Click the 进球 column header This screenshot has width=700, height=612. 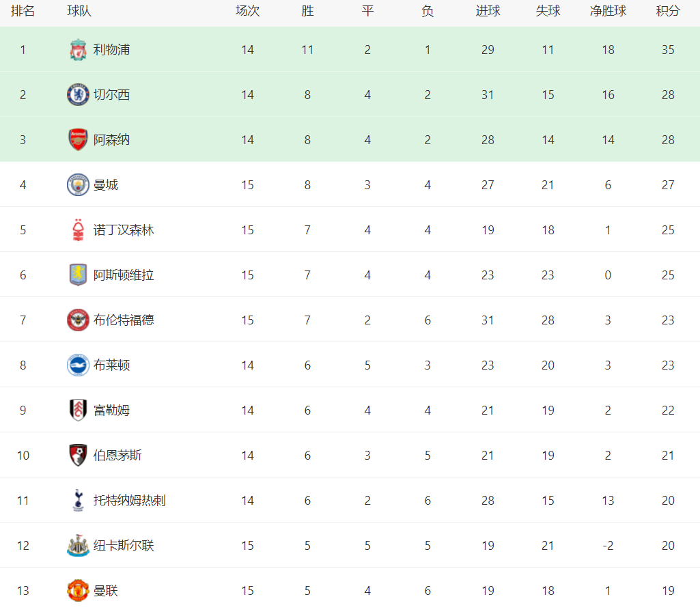488,12
